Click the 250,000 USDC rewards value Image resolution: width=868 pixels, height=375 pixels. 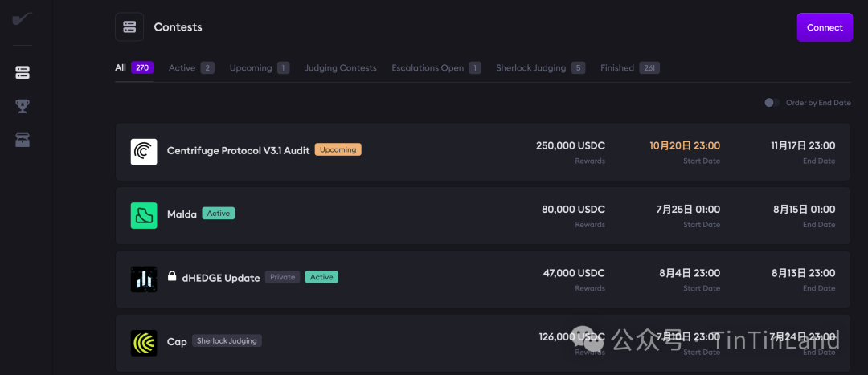(571, 146)
